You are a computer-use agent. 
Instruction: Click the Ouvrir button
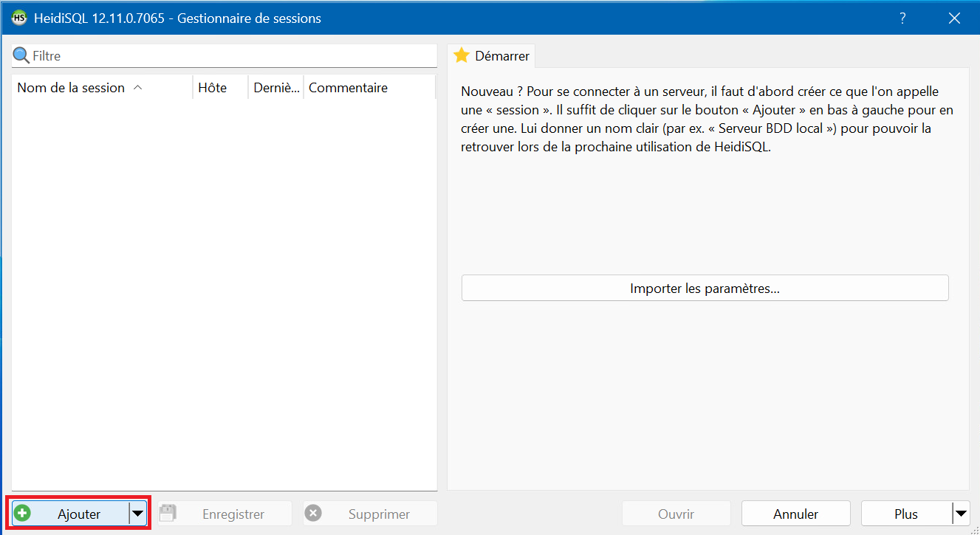tap(676, 514)
